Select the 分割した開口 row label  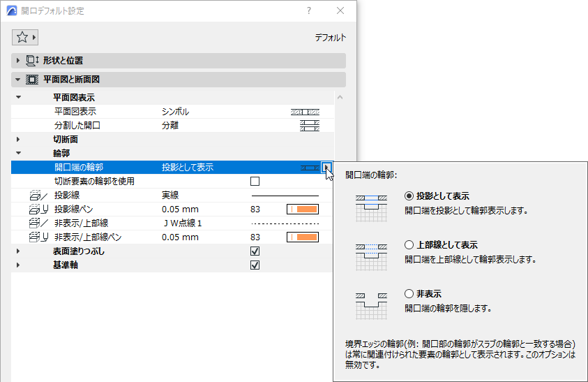(77, 126)
